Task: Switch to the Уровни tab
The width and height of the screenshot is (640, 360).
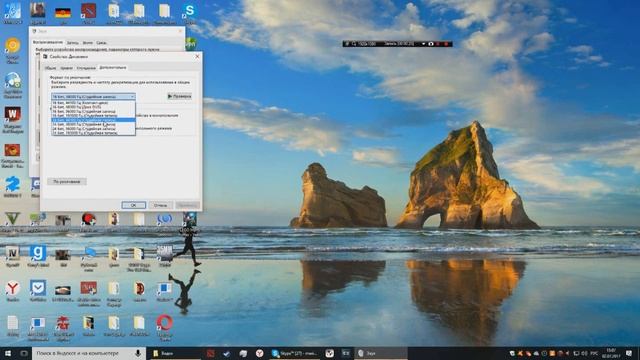Action: tap(67, 68)
